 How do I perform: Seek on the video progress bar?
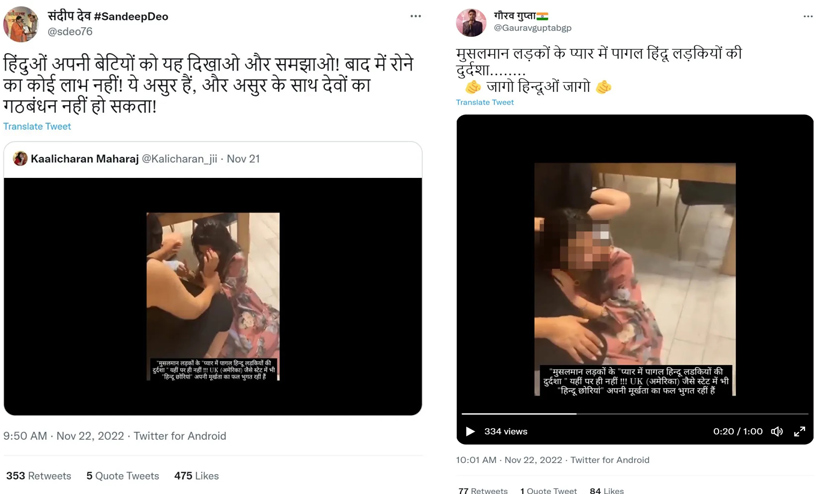tap(635, 414)
